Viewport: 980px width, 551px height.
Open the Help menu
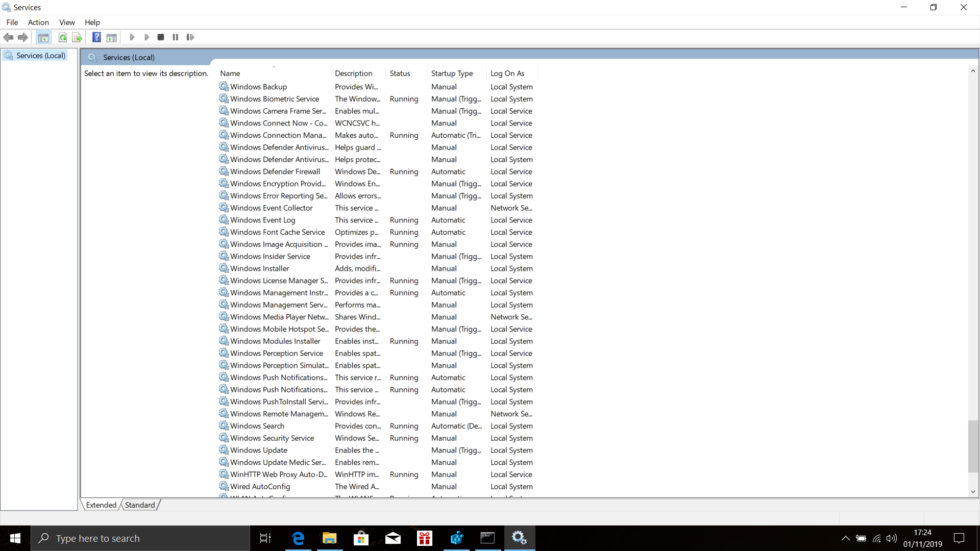(x=92, y=22)
